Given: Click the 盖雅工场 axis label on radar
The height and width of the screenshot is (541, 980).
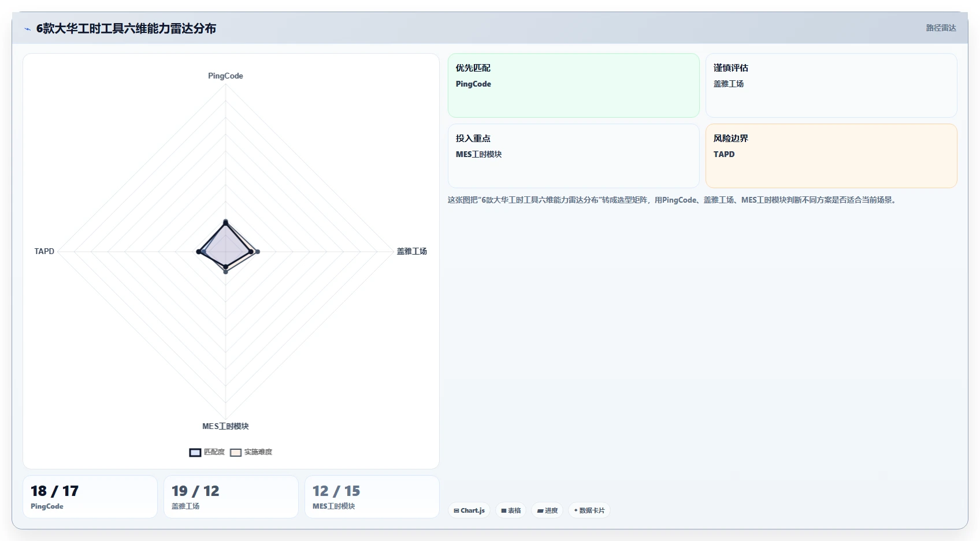Looking at the screenshot, I should (411, 251).
